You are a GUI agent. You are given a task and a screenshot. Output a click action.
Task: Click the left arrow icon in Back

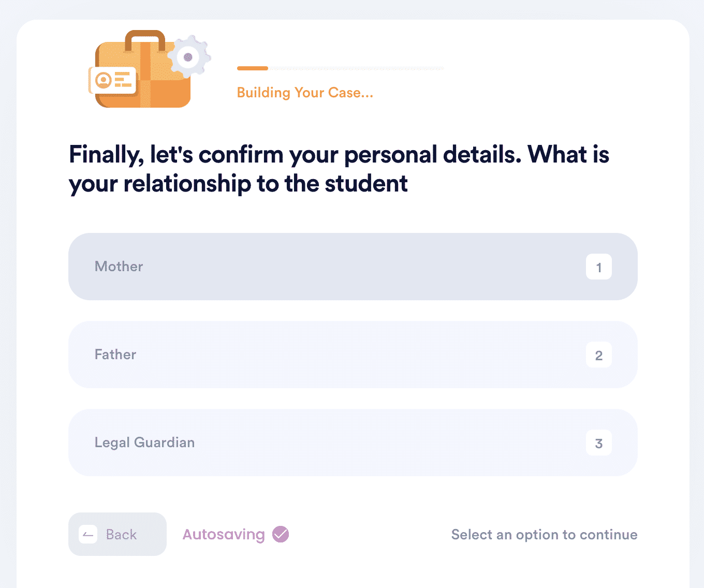tap(88, 534)
